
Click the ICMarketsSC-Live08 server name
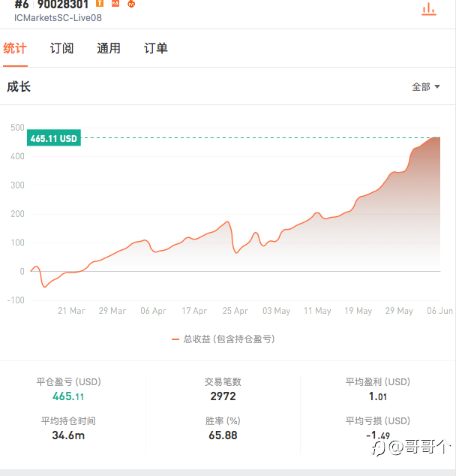point(58,18)
